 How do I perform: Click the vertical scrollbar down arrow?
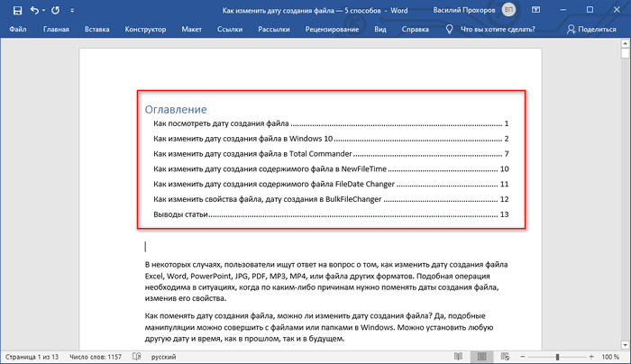(x=625, y=345)
